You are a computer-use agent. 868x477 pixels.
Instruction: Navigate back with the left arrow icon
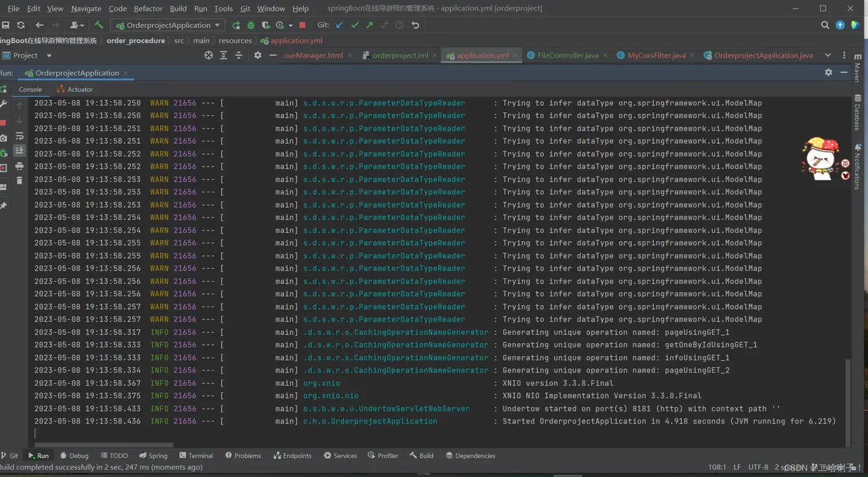[x=40, y=25]
